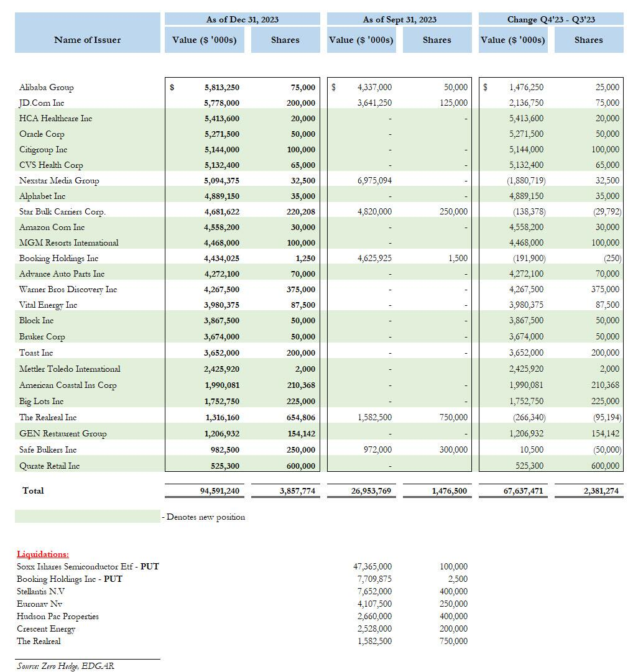Click 'Hudson Pac Properties' liquidation entry
This screenshot has width=633, height=672.
[x=58, y=616]
